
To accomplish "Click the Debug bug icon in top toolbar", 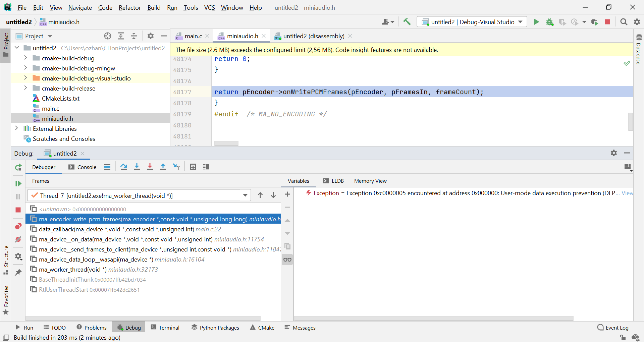I will point(549,22).
